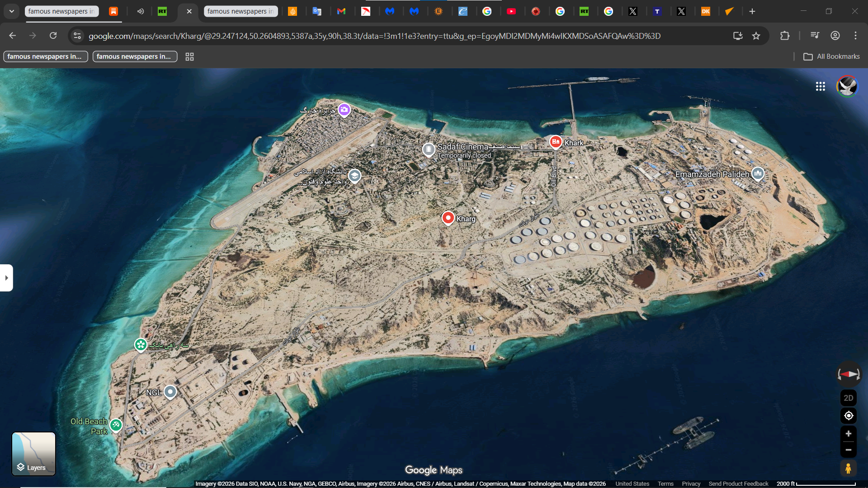Expand the collapsed side panel arrow
This screenshot has width=868, height=488.
[x=6, y=278]
